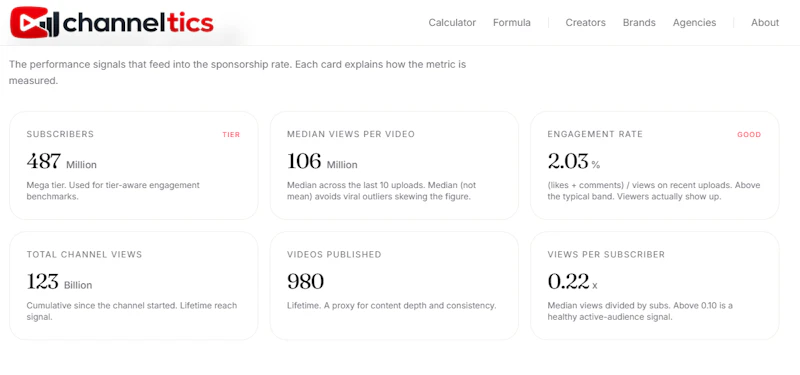Click the intro text about performance signals
Screen dimensions: 800x375
237,72
